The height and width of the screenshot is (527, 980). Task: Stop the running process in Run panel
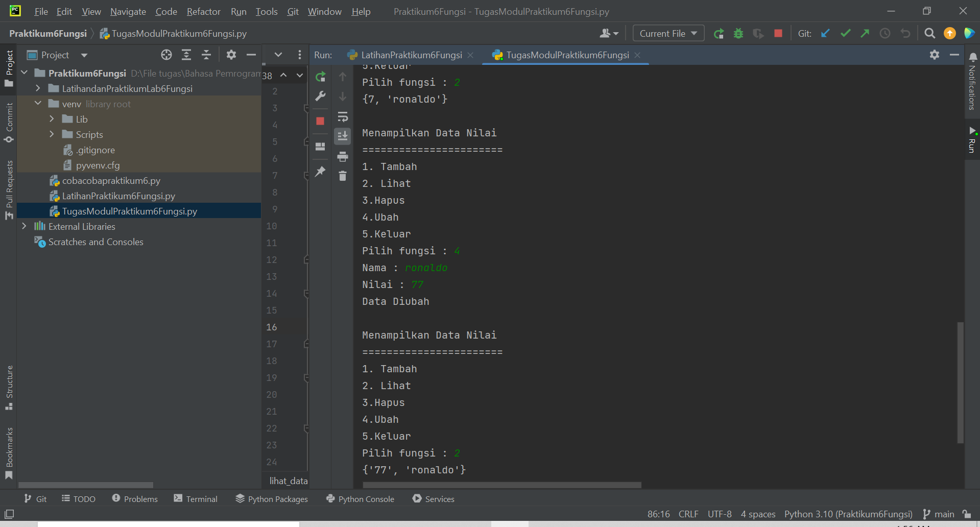click(320, 121)
